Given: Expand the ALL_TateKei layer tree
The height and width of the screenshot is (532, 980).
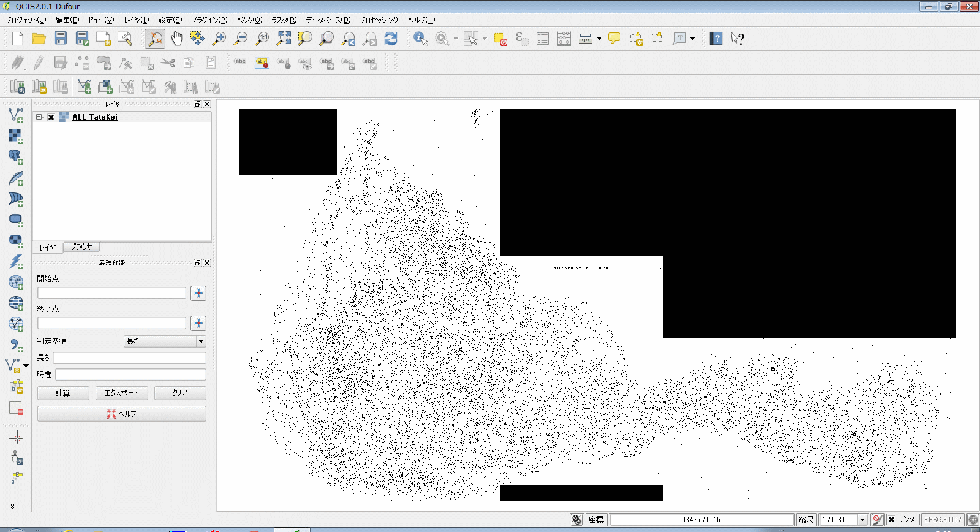Looking at the screenshot, I should tap(39, 117).
